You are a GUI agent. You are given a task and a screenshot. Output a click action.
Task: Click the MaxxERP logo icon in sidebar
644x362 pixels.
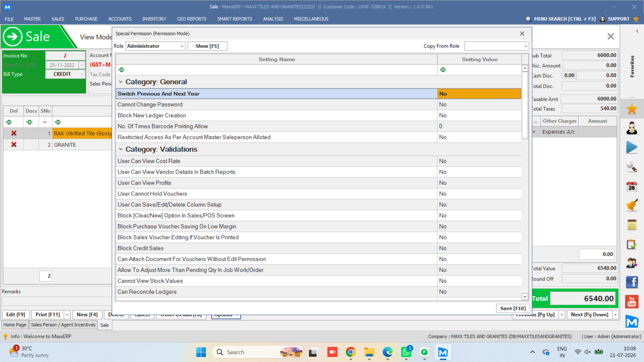[x=632, y=321]
